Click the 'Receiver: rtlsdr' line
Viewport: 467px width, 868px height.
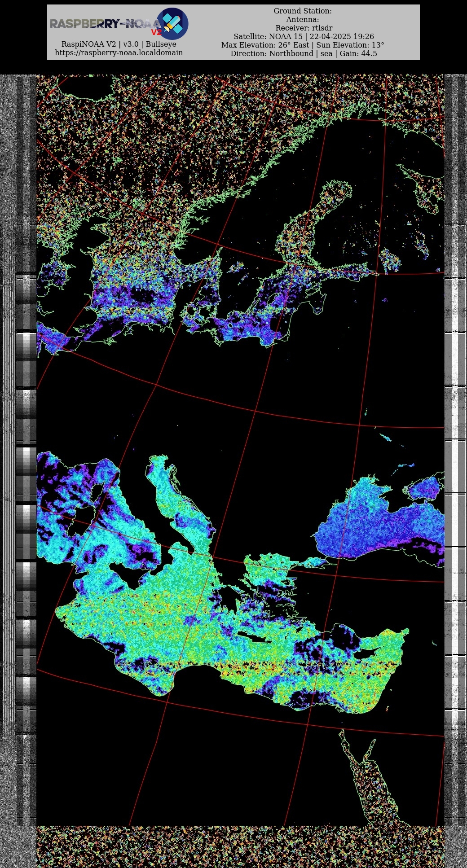(304, 28)
